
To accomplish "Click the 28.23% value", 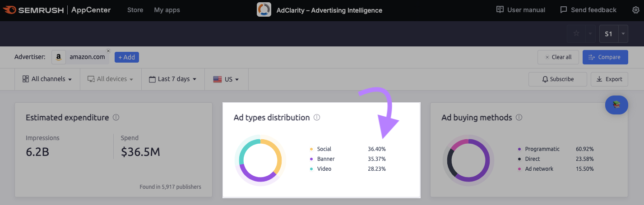I will (377, 169).
